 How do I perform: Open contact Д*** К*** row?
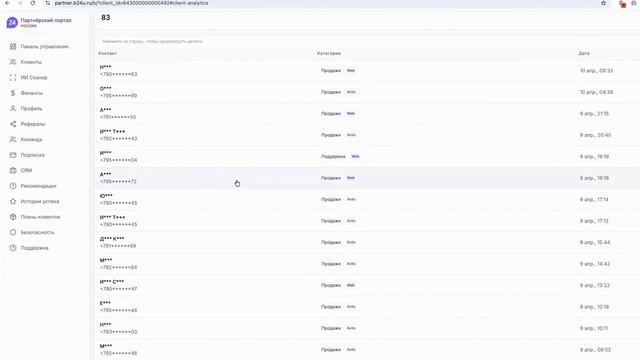pyautogui.click(x=367, y=242)
